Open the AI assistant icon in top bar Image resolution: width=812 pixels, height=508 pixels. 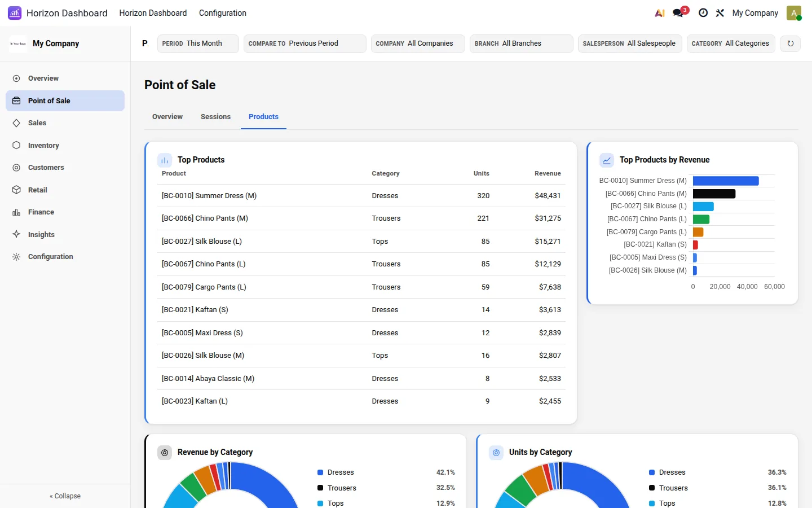point(660,13)
